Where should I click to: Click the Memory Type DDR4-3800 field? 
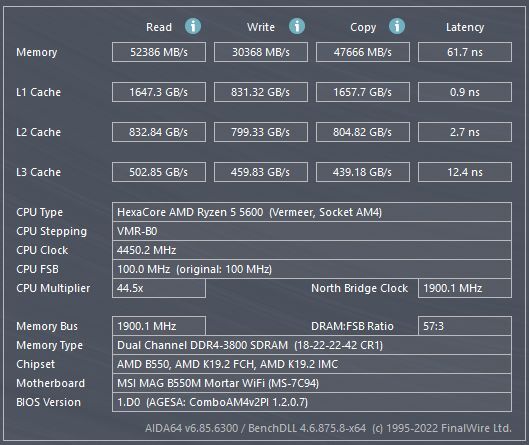(x=312, y=345)
